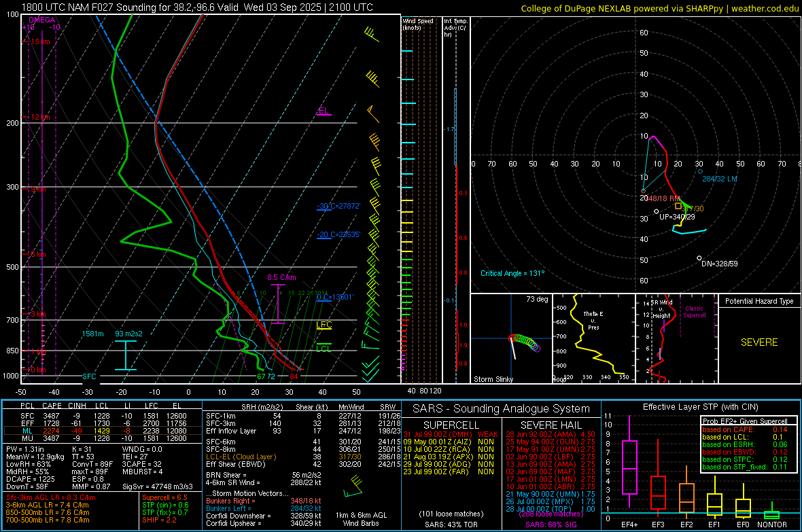Viewport: 802px width, 532px height.
Task: Click the PW = 1.31in value
Action: (25, 449)
